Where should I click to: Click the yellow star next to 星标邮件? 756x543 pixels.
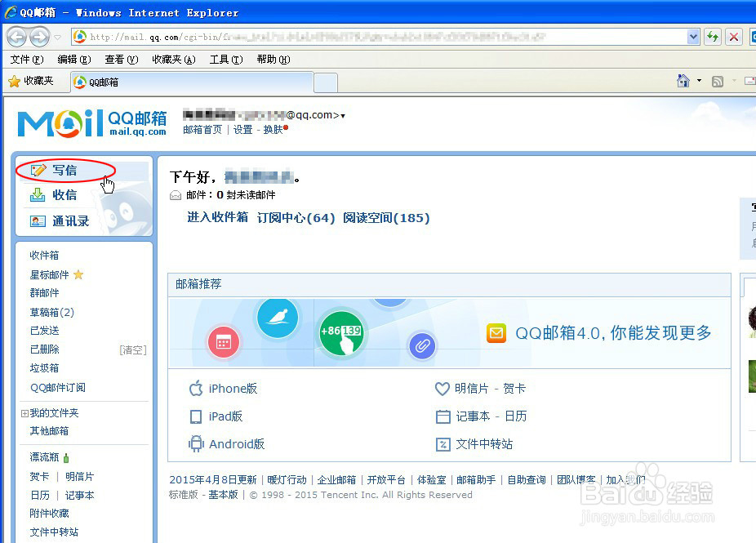coord(78,275)
